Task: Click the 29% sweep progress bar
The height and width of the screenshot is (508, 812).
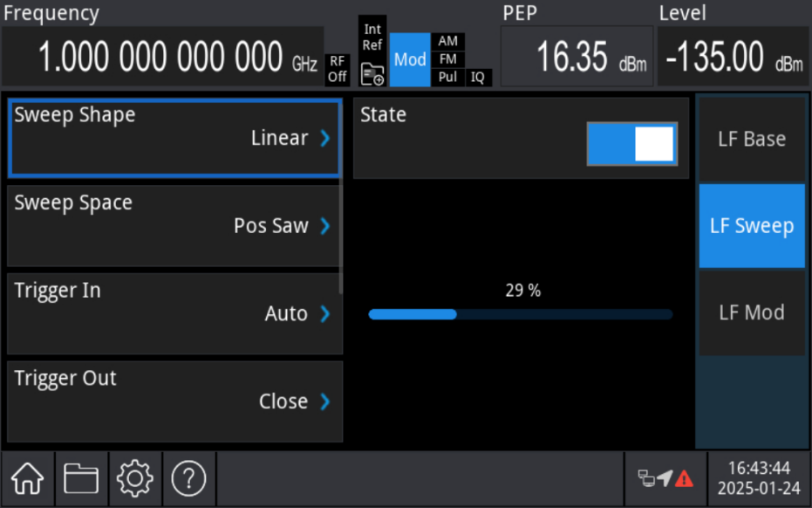Action: [x=521, y=314]
